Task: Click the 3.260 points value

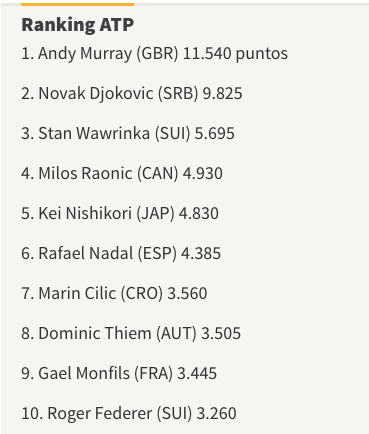Action: click(x=217, y=413)
